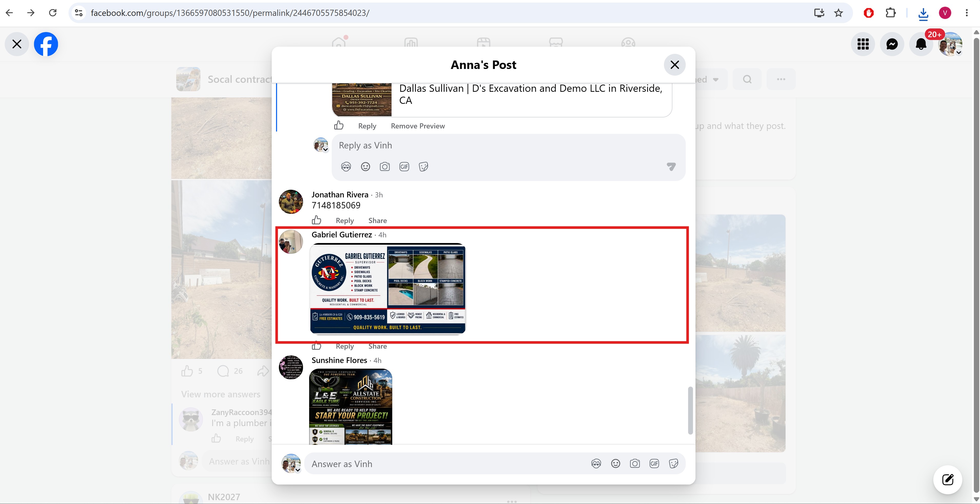
Task: Search within the group using the magnifier
Action: pos(747,79)
